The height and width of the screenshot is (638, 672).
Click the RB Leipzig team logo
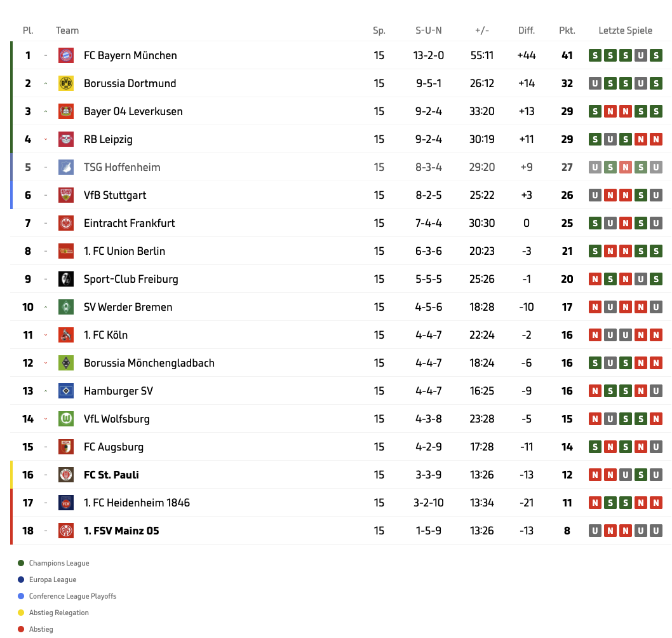[x=66, y=139]
